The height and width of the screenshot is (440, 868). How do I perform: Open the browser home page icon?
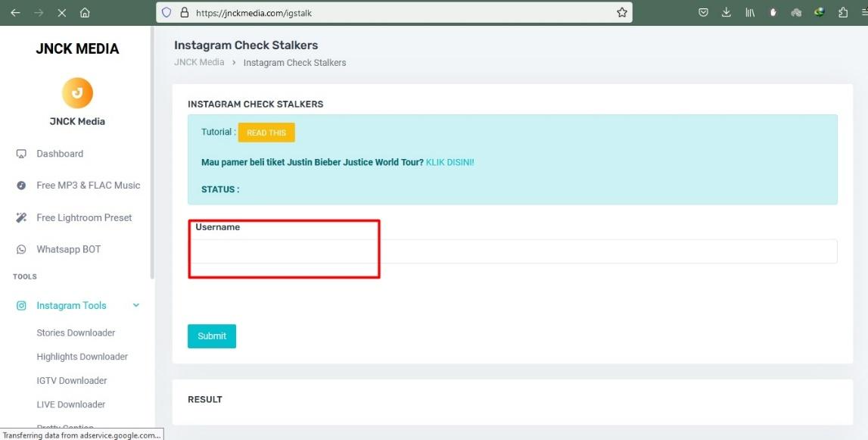click(85, 12)
